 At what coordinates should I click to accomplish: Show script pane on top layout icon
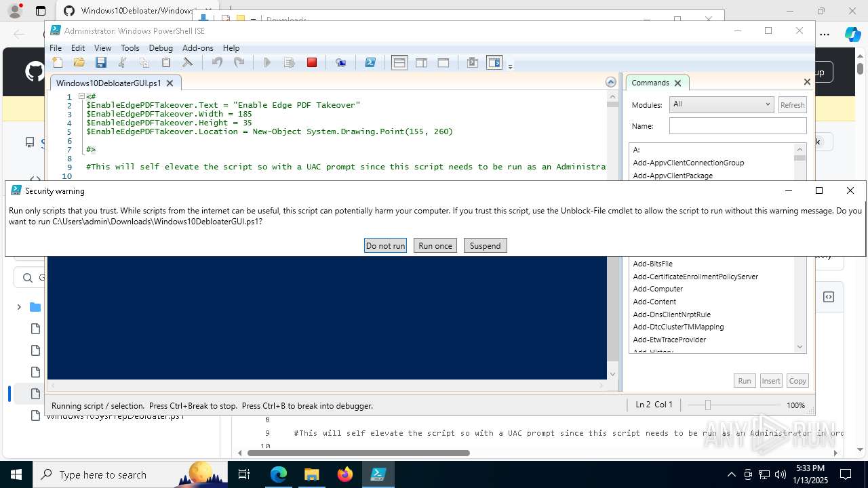[399, 62]
